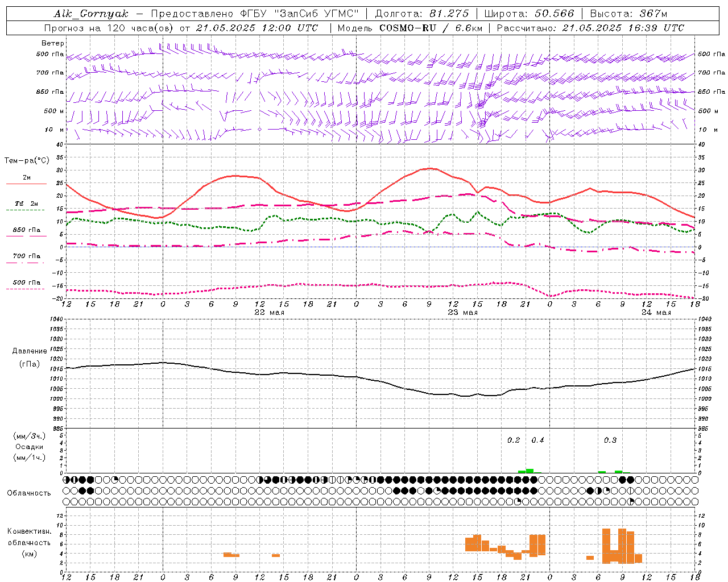Select the 'Широта: 50.566' latitude text
The width and height of the screenshot is (728, 582).
[x=530, y=14]
